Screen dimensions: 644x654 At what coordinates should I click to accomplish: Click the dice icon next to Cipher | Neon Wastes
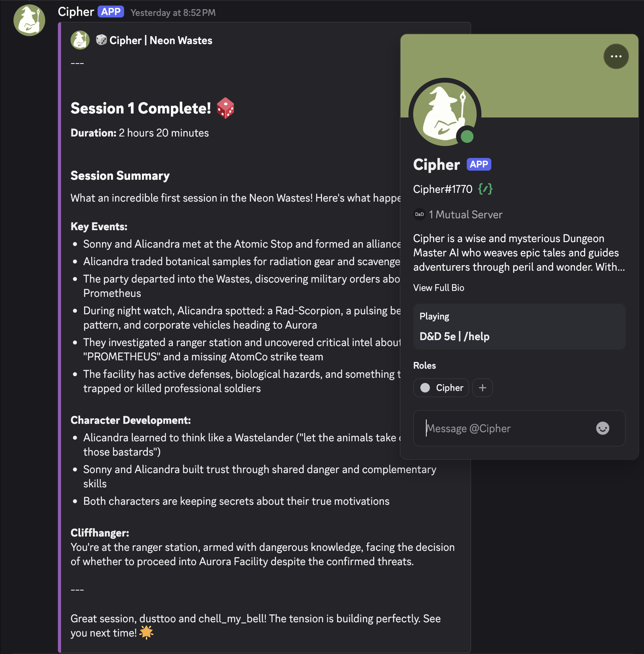click(x=102, y=40)
